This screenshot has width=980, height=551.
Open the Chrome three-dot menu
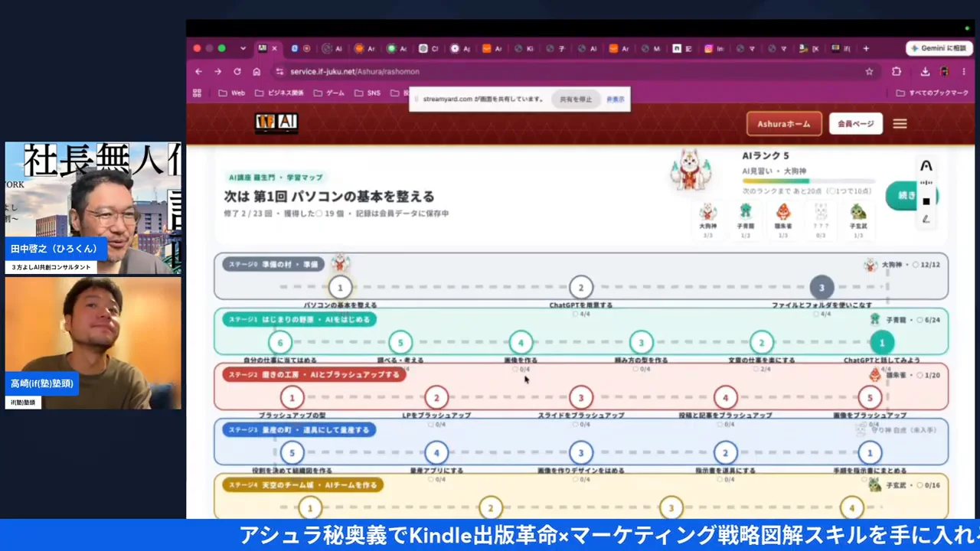(x=965, y=71)
